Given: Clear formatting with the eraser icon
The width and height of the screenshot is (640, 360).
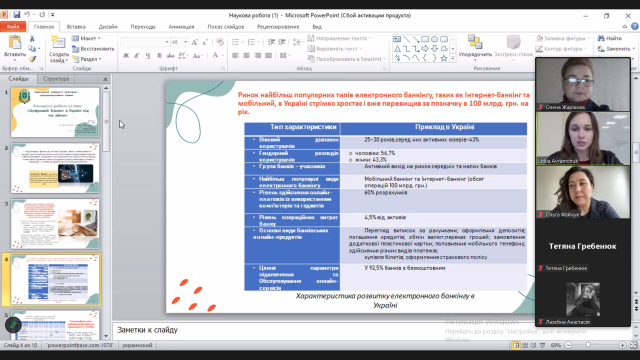Looking at the screenshot, I should click(220, 42).
